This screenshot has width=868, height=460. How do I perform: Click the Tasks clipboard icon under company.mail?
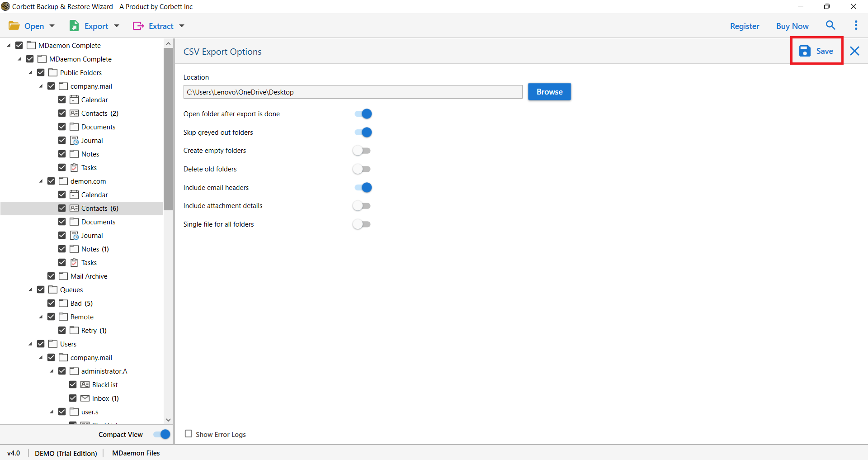(75, 167)
